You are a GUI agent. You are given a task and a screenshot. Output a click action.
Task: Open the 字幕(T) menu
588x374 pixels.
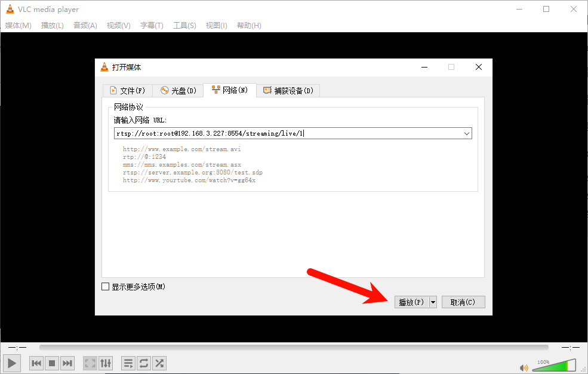(x=152, y=26)
